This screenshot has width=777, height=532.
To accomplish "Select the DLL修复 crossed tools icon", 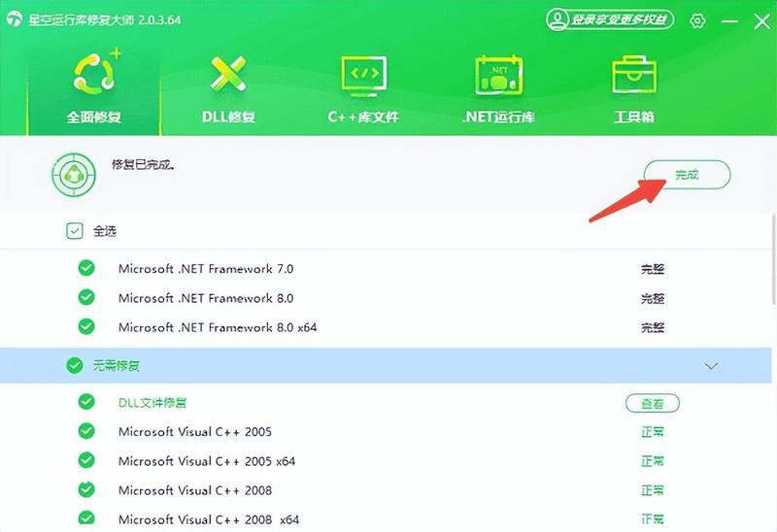I will point(228,74).
